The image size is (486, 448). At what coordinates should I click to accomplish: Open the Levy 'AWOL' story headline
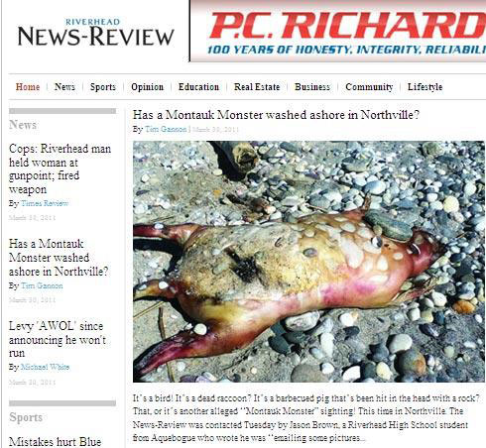(x=57, y=339)
